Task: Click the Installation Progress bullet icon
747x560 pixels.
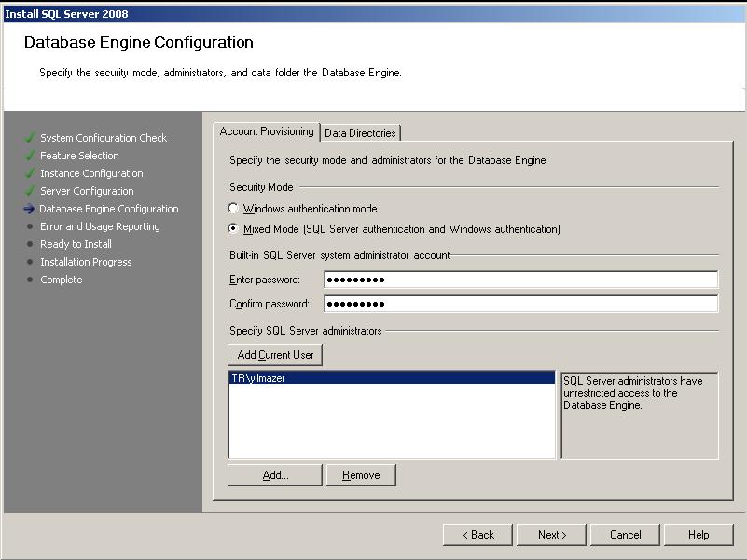Action: point(30,262)
